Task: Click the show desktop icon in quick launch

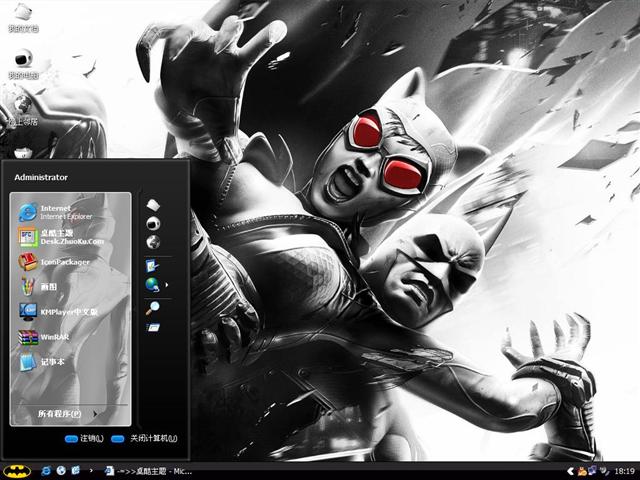Action: pos(76,471)
